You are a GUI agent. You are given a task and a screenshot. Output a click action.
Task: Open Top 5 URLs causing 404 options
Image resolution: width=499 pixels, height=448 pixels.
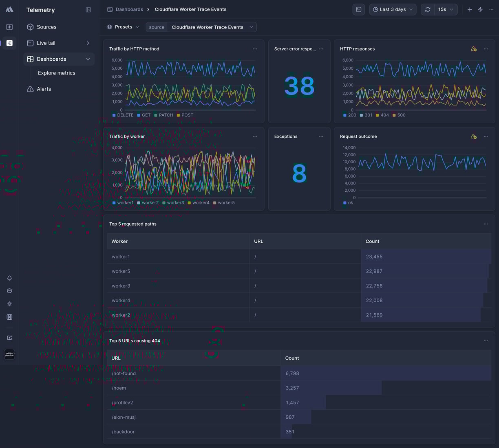[486, 341]
